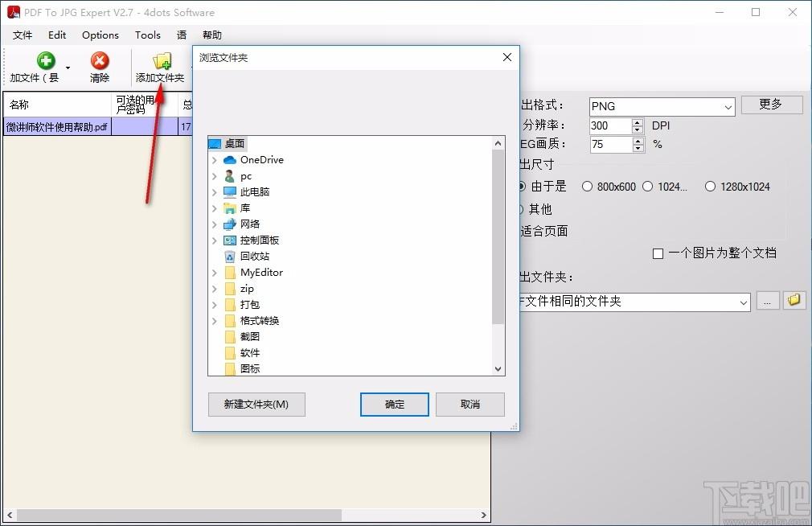Open the add file dropdown arrow
The image size is (812, 526).
click(68, 68)
